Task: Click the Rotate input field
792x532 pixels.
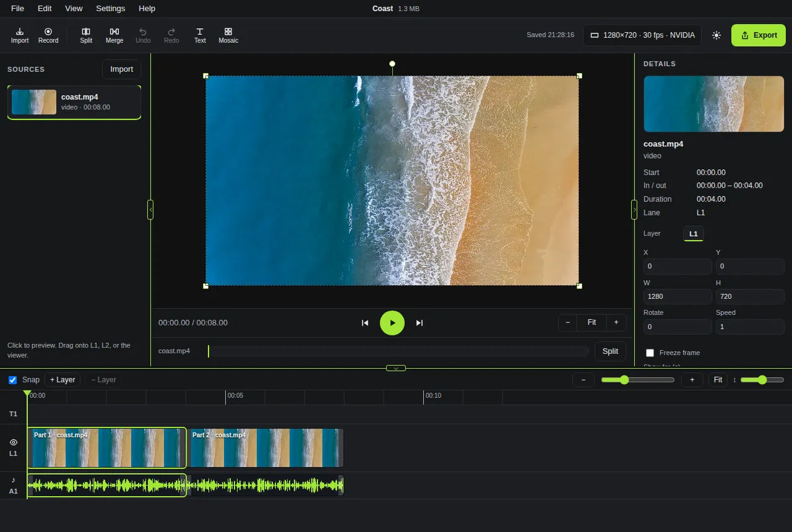Action: pyautogui.click(x=678, y=327)
